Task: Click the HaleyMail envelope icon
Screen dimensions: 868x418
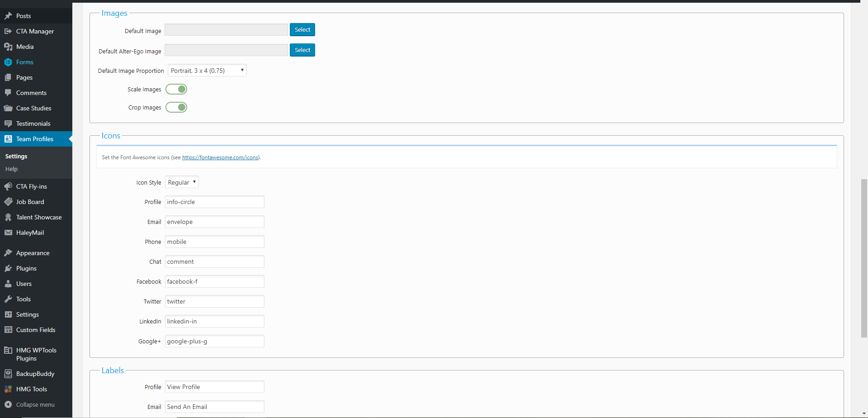Action: coord(8,233)
